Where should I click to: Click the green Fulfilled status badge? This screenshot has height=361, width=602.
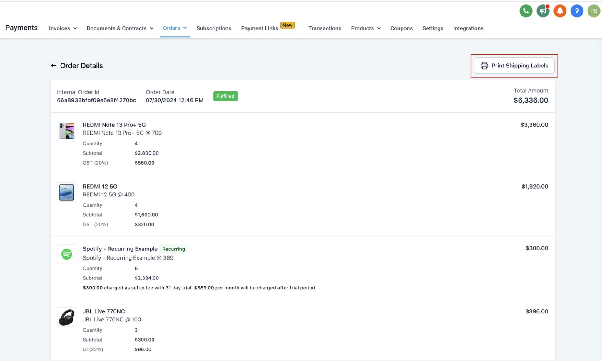(225, 96)
